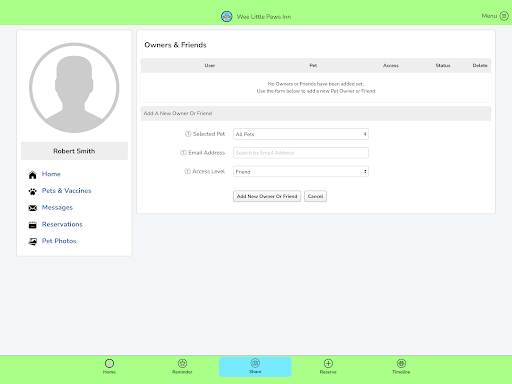Open the Access Level dropdown
This screenshot has width=512, height=384.
[301, 171]
